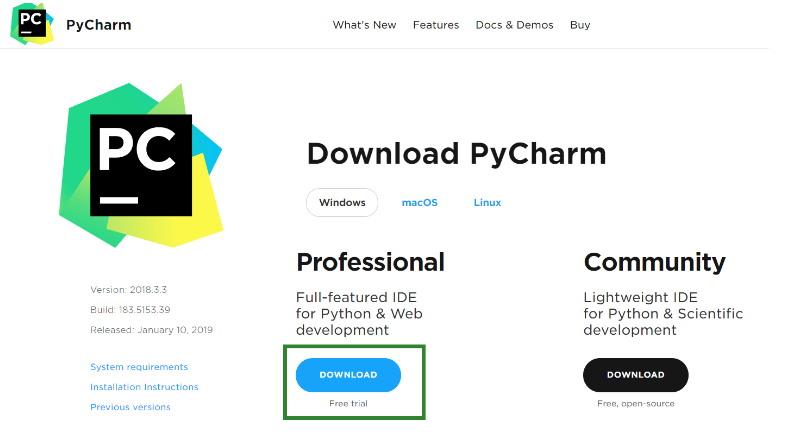Click the PyCharm product name in header
The width and height of the screenshot is (796, 447).
(x=98, y=25)
